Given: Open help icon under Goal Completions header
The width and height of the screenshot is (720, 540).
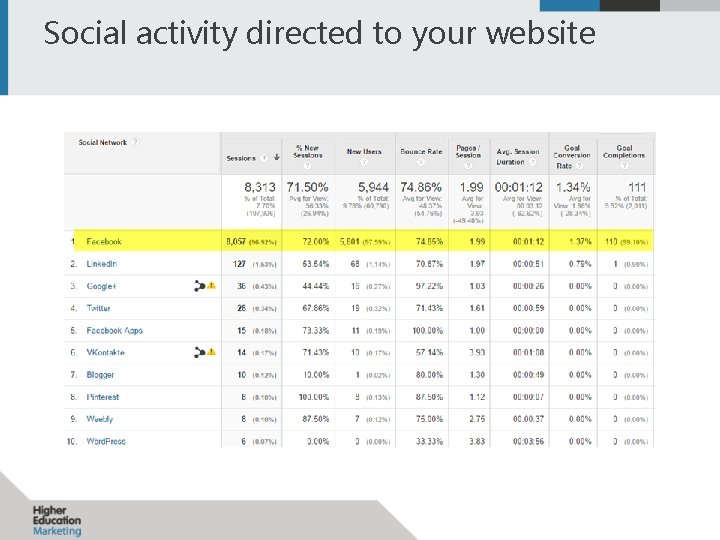Looking at the screenshot, I should 624,165.
